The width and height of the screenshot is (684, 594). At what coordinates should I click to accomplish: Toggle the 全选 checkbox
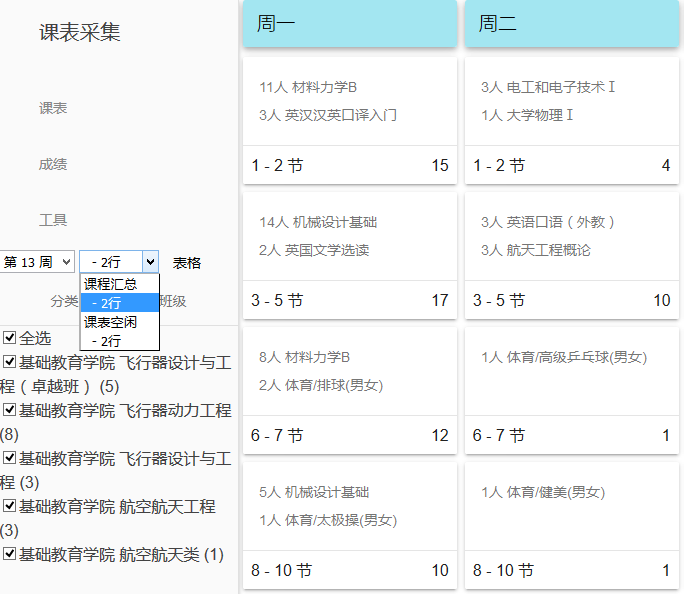pyautogui.click(x=10, y=338)
